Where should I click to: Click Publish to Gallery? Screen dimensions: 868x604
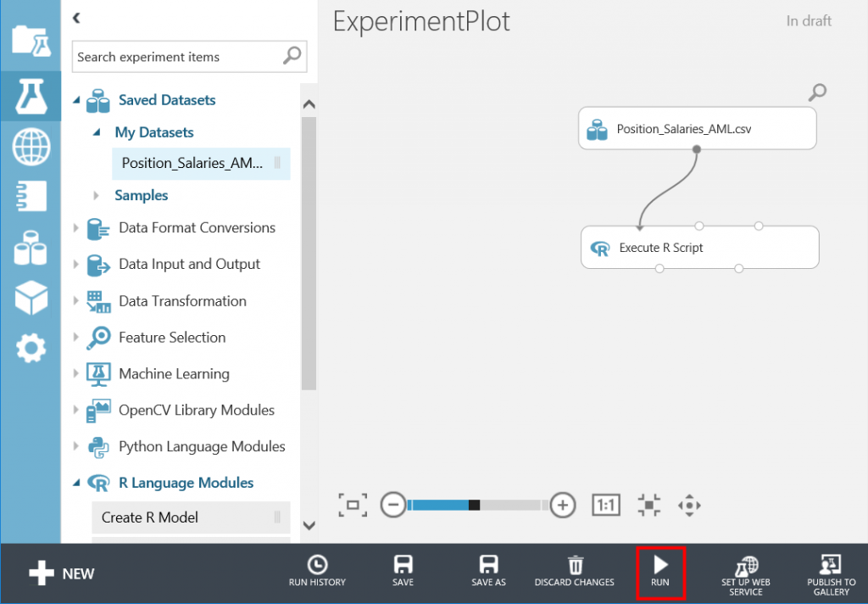click(831, 576)
